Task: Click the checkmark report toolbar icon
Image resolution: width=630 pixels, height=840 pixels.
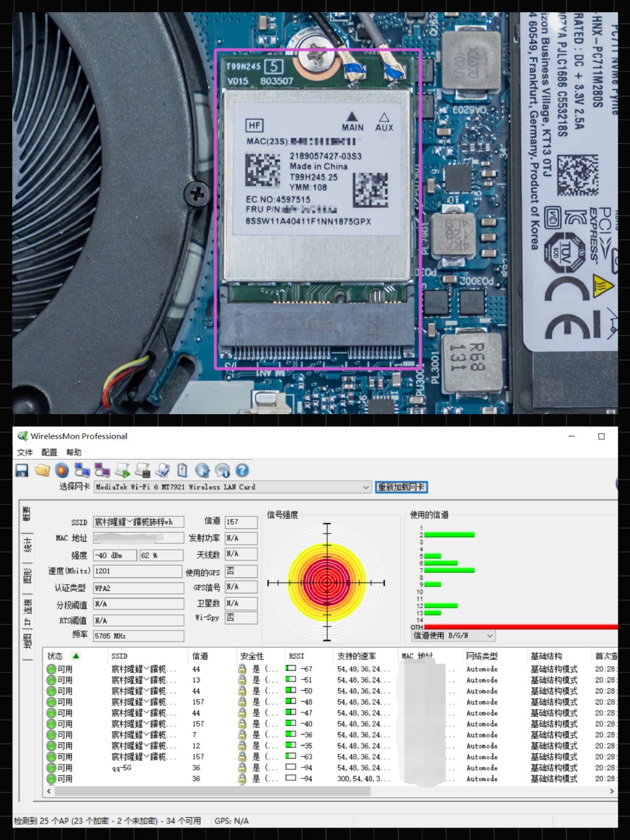Action: coord(163,471)
